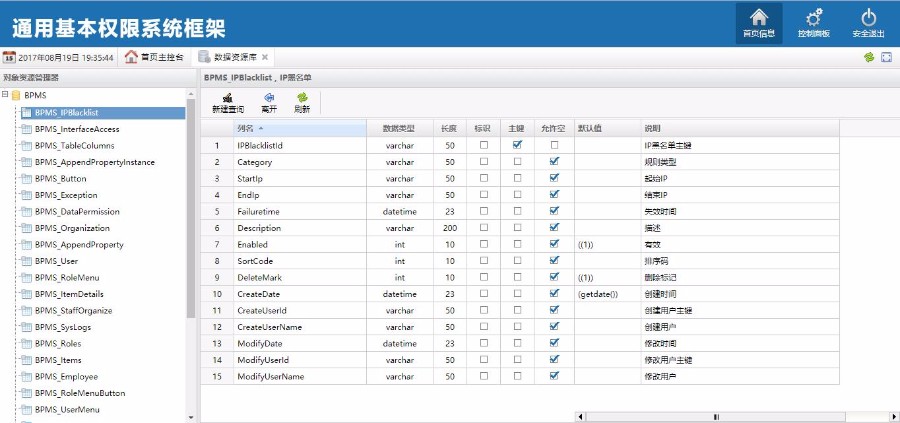Click the SortCode column name cell

pos(300,261)
